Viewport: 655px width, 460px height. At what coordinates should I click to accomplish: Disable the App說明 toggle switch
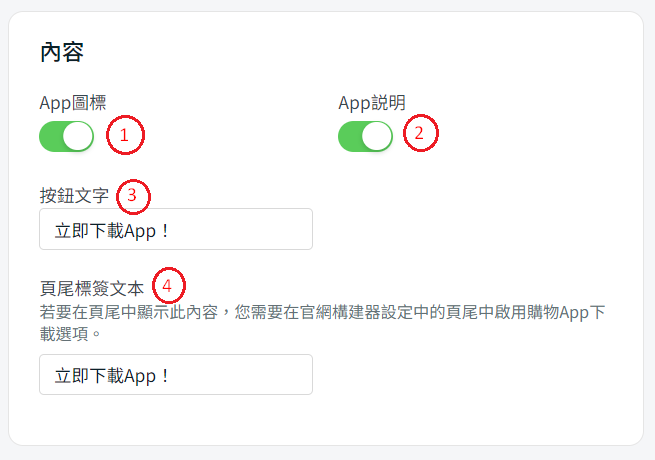[x=366, y=136]
